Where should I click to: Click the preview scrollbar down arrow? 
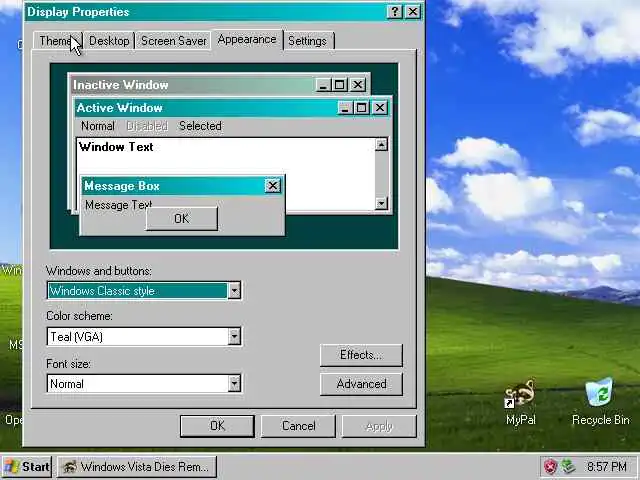(381, 203)
